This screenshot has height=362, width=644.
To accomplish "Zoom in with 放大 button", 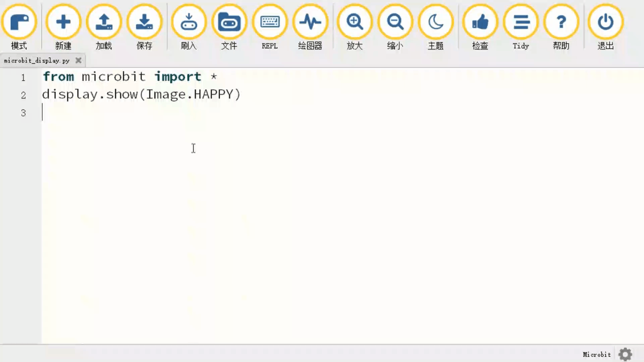I will (x=355, y=27).
